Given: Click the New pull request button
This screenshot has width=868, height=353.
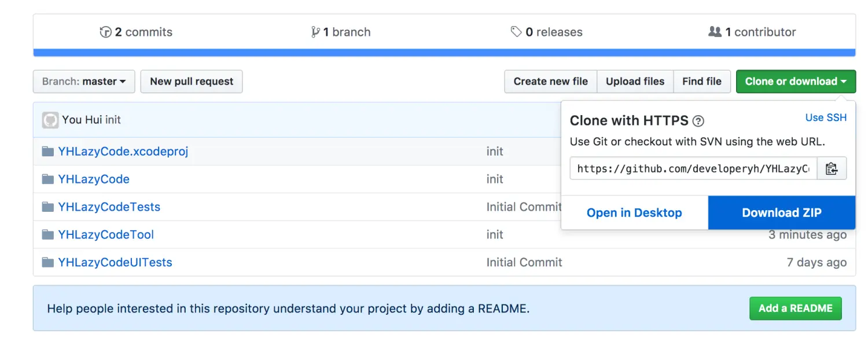Looking at the screenshot, I should pos(192,82).
